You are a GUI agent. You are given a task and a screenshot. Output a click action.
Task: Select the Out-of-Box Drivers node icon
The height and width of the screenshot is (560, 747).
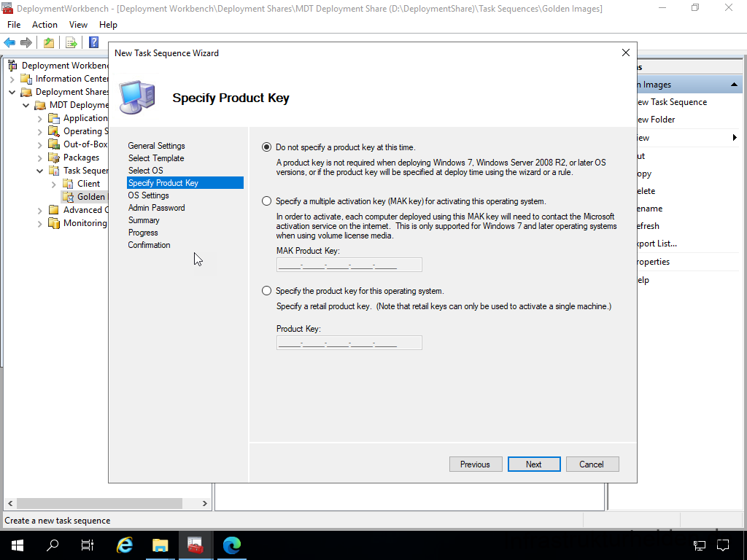pyautogui.click(x=54, y=144)
